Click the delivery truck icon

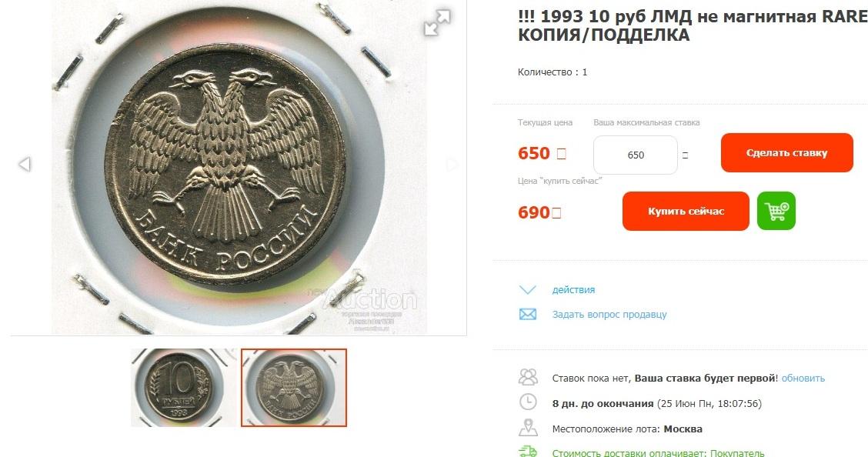(x=528, y=452)
